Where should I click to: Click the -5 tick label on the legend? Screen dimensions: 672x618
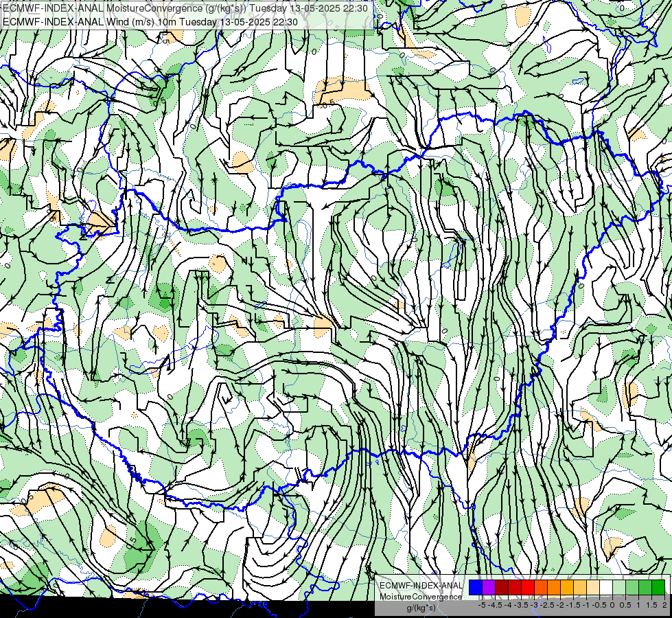pyautogui.click(x=482, y=605)
